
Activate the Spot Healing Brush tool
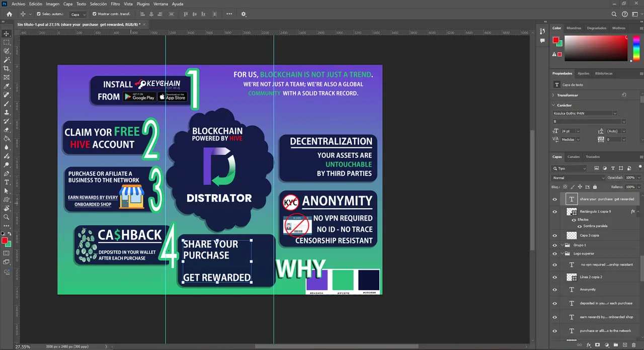pyautogui.click(x=7, y=95)
